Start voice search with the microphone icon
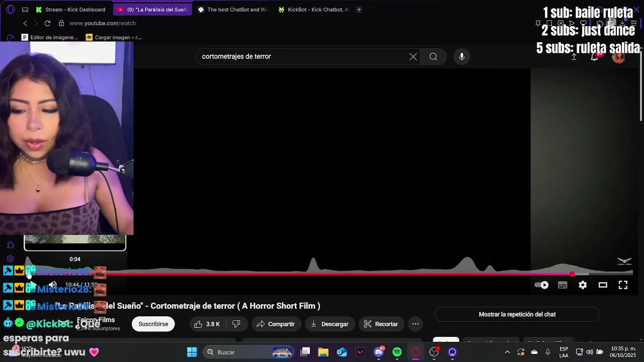 tap(462, 57)
